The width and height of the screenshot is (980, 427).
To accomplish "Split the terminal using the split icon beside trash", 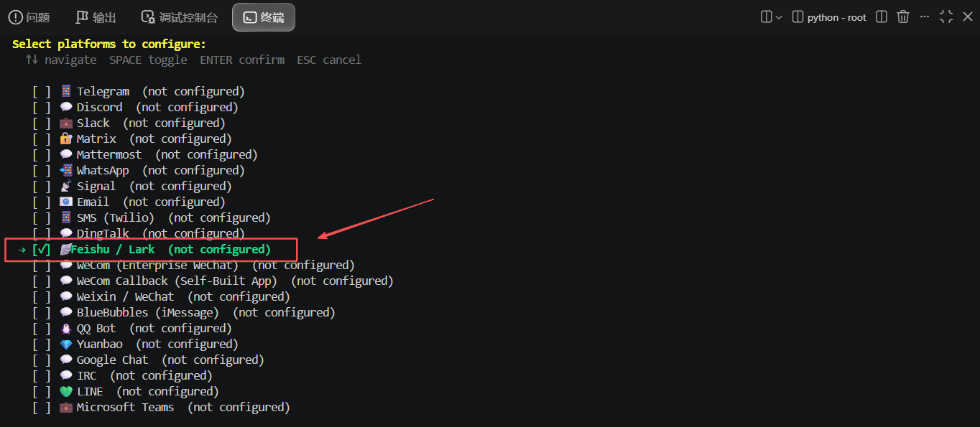I will 882,17.
